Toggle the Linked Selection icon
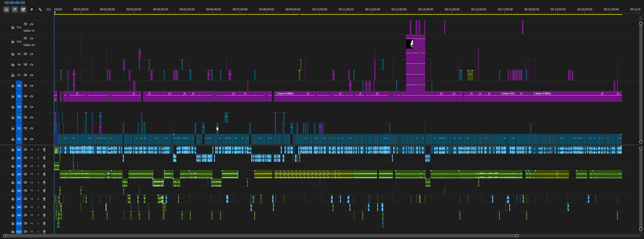Image resolution: width=644 pixels, height=239 pixels. (23, 10)
